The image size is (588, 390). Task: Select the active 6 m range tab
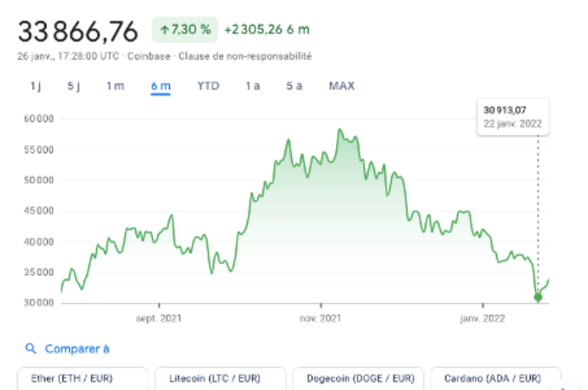coord(161,86)
